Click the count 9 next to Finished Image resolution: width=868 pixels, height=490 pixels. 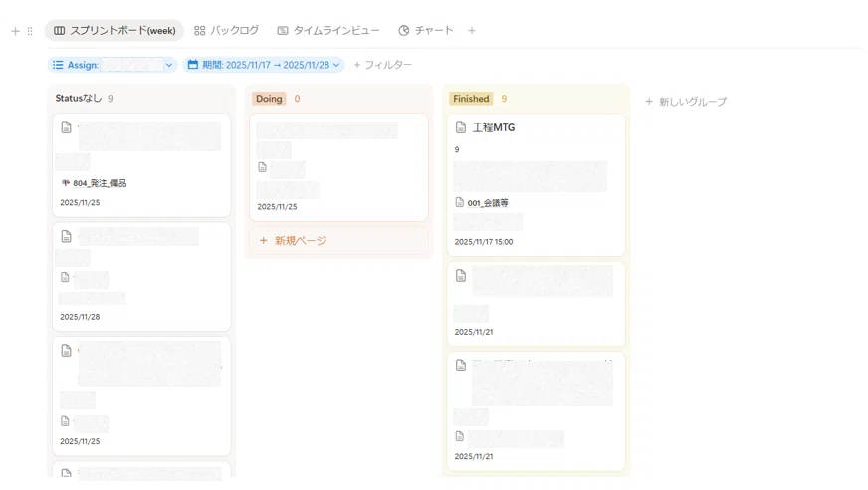504,99
